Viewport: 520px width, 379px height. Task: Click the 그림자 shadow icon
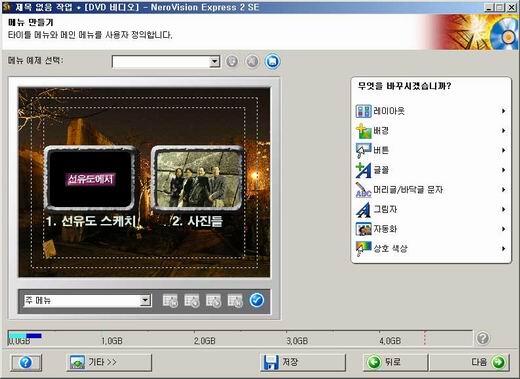[363, 209]
